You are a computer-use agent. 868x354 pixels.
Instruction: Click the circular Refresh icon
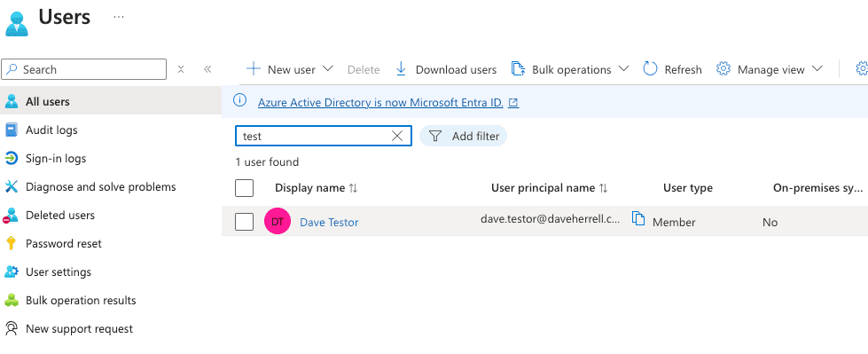[650, 68]
